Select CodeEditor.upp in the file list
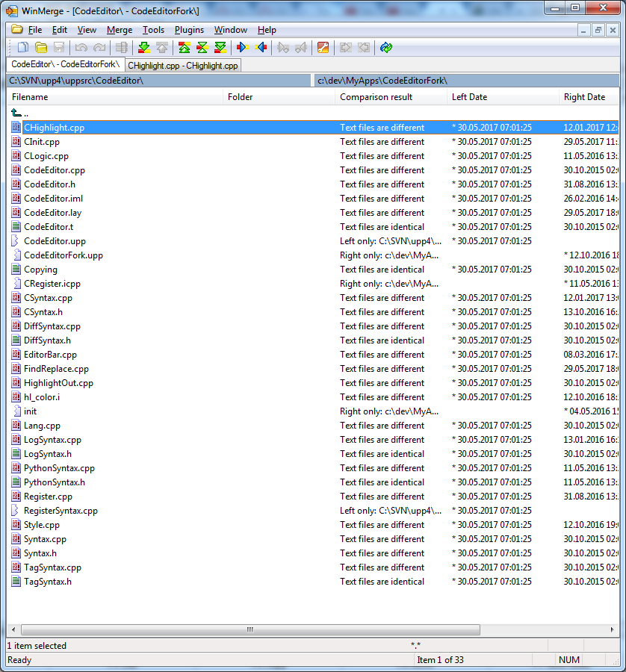Image resolution: width=626 pixels, height=672 pixels. point(55,241)
